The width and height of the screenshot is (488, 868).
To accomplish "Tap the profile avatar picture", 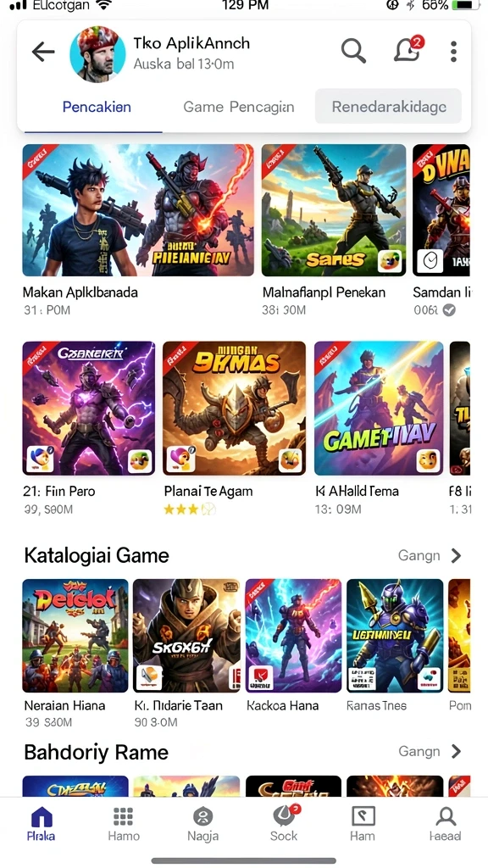I will [x=98, y=53].
